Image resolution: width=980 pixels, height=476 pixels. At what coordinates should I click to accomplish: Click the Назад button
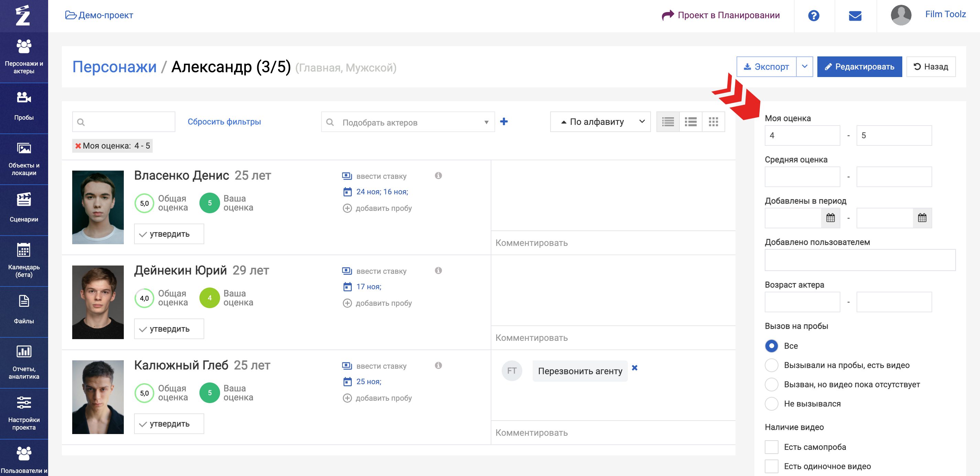(930, 67)
